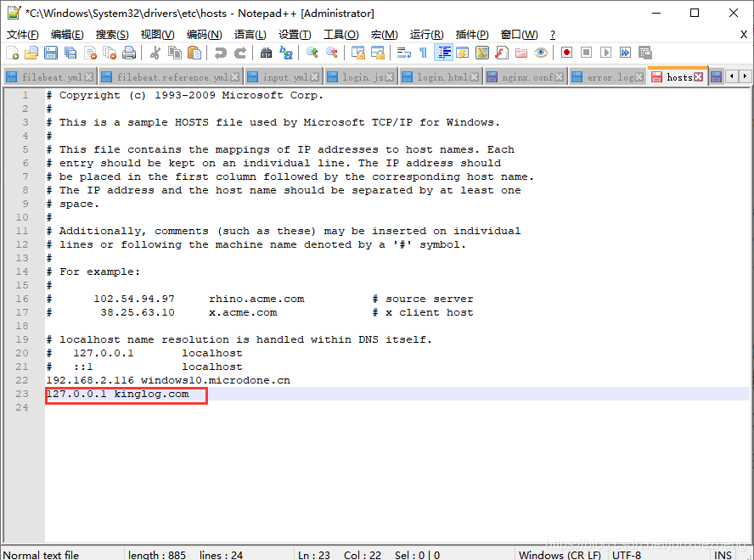This screenshot has width=754, height=560.
Task: Start macro recording with the red record icon
Action: click(566, 53)
